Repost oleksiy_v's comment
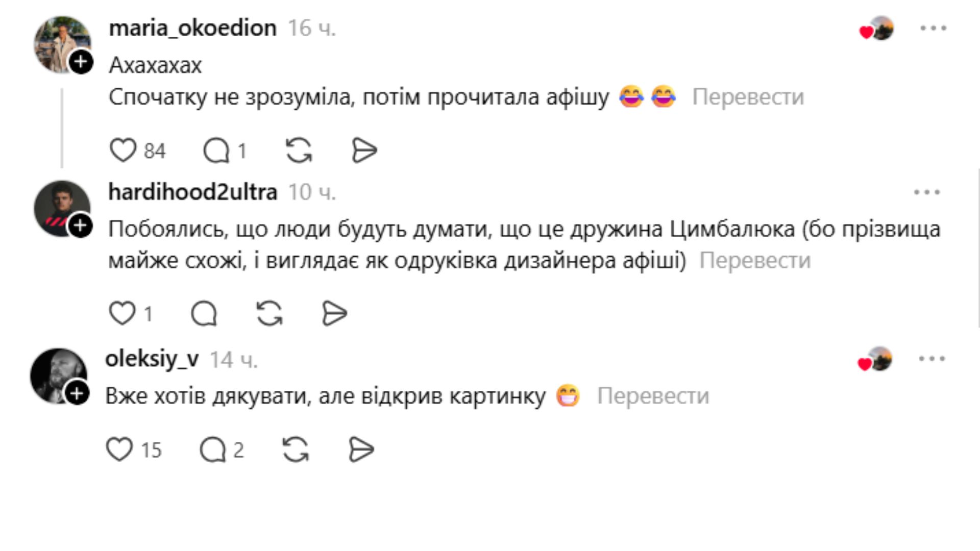Screen dimensions: 980x551 pos(296,450)
